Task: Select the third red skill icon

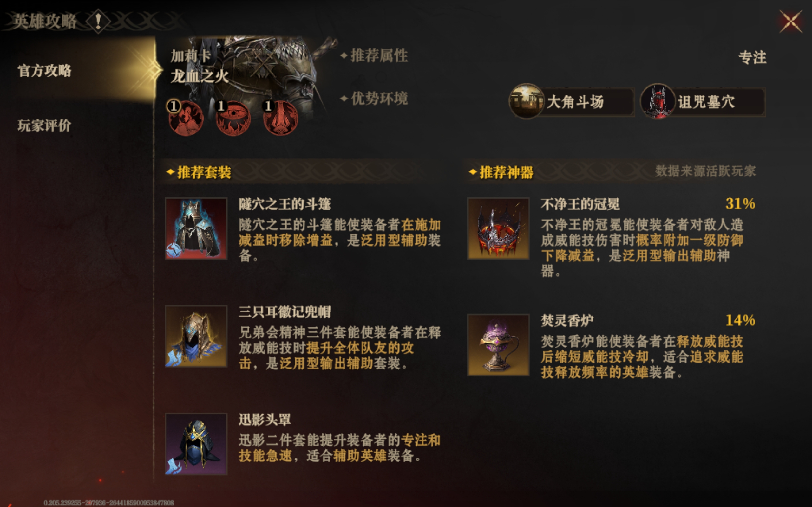Action: [280, 117]
